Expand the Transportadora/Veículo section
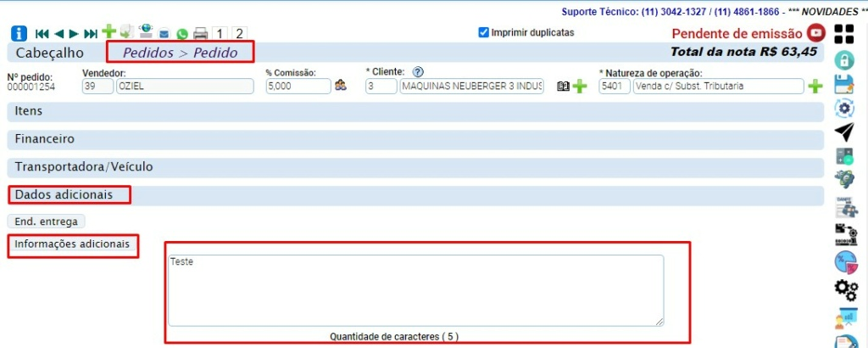868x348 pixels. click(415, 167)
